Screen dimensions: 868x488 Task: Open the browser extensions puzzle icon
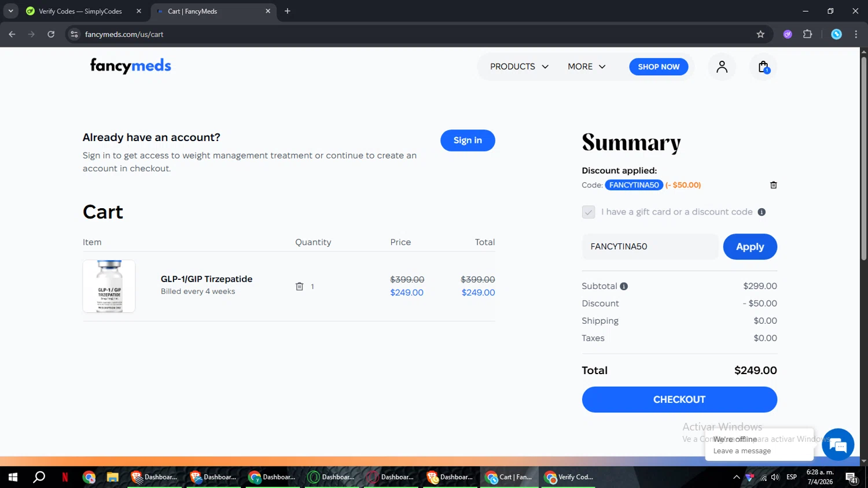(807, 34)
